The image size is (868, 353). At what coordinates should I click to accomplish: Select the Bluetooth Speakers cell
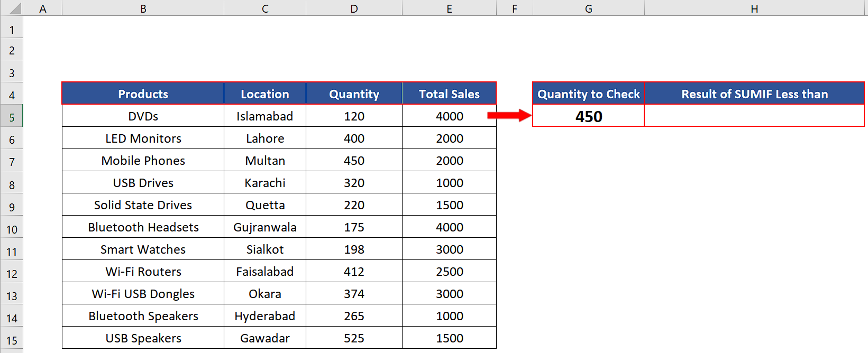143,315
